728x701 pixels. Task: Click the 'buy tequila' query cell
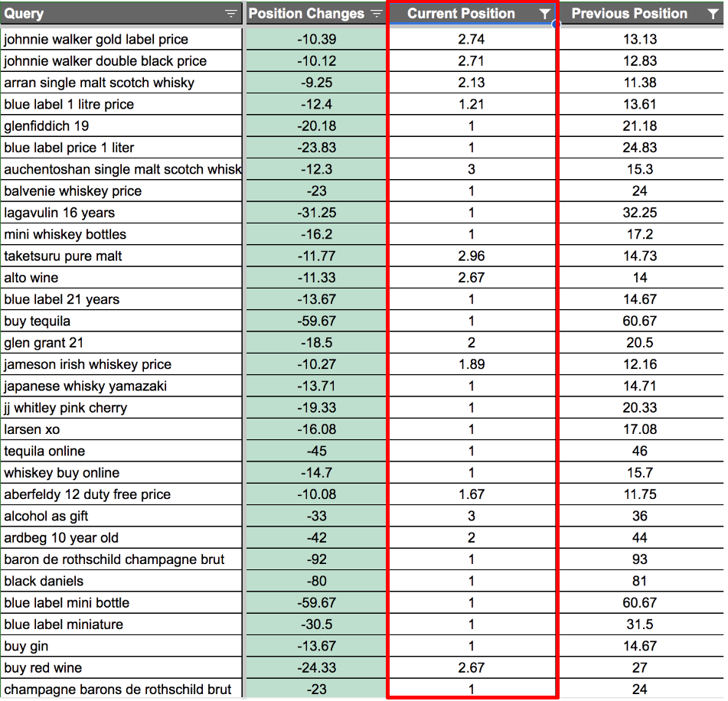(x=122, y=321)
